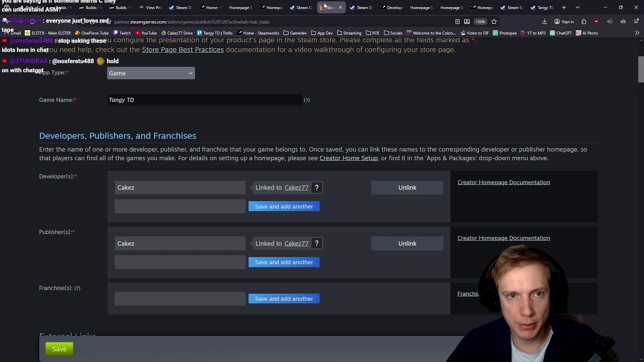Viewport: 644px width, 362px height.
Task: Click the green Save button
Action: [x=59, y=349]
